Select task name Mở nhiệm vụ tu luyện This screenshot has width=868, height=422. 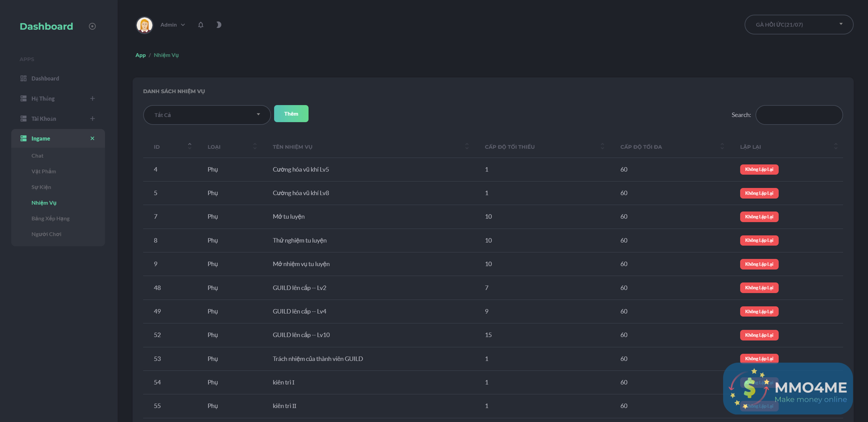pos(301,264)
